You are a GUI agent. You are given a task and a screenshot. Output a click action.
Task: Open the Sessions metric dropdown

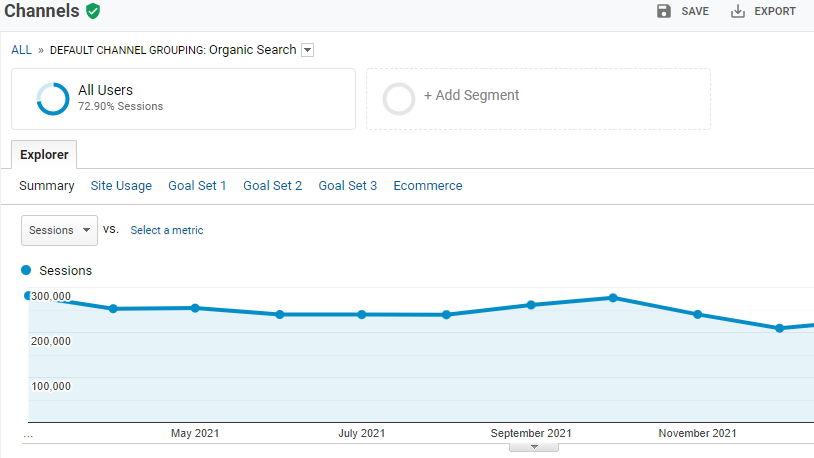click(59, 230)
